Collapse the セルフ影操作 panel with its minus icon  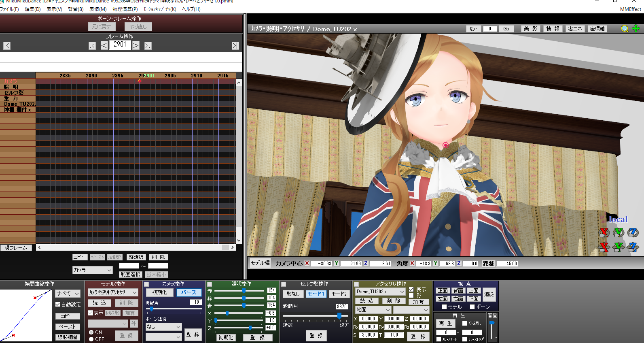pyautogui.click(x=284, y=284)
